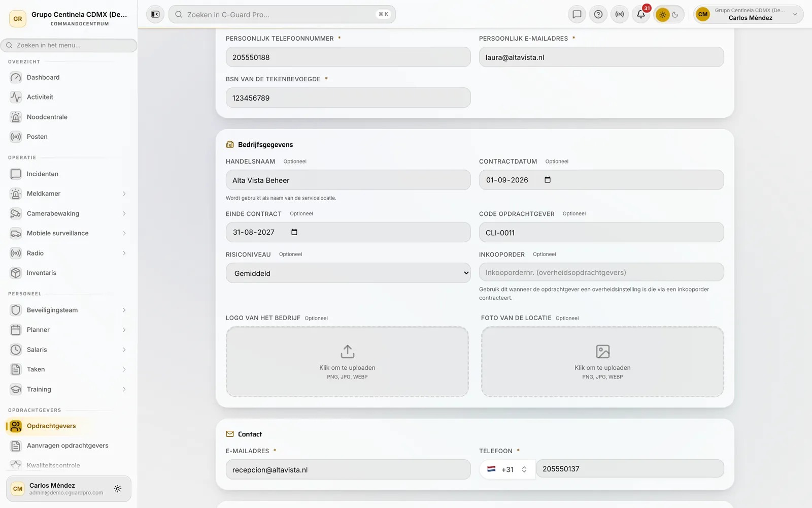
Task: Open Incidenten in the sidebar
Action: (x=69, y=174)
